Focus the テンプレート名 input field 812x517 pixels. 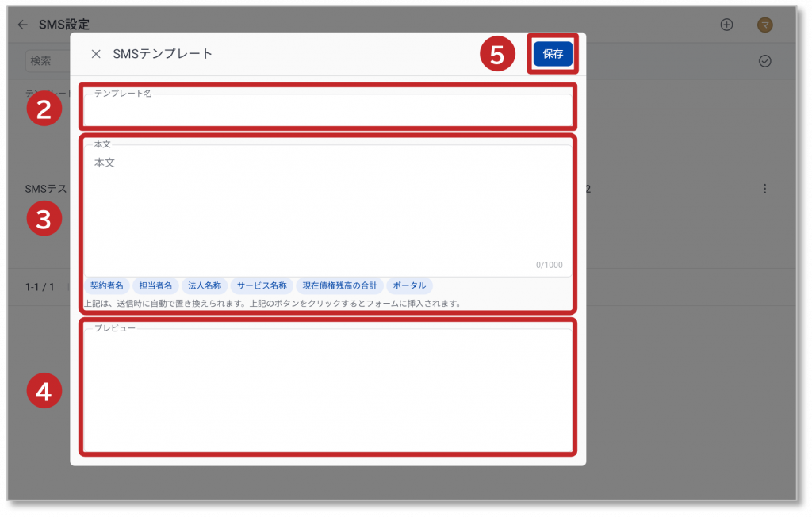tap(327, 109)
